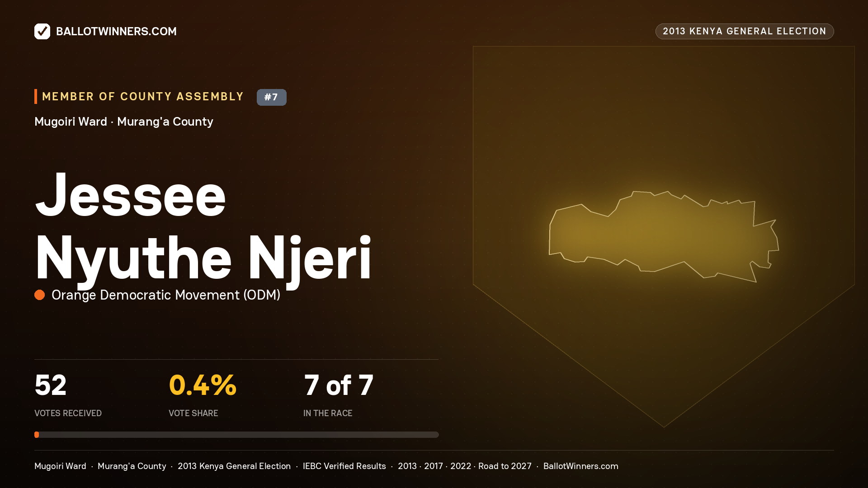Viewport: 868px width, 488px height.
Task: Select Road to 2027 footer link
Action: [505, 466]
